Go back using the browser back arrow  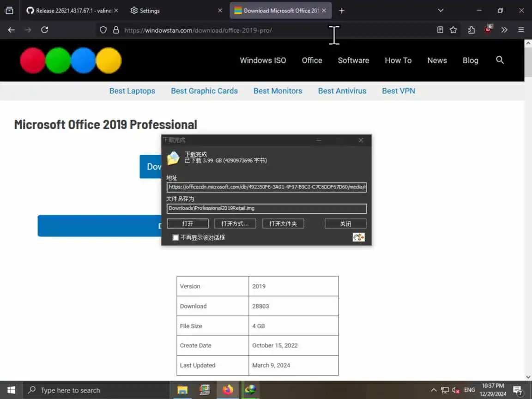click(x=11, y=30)
